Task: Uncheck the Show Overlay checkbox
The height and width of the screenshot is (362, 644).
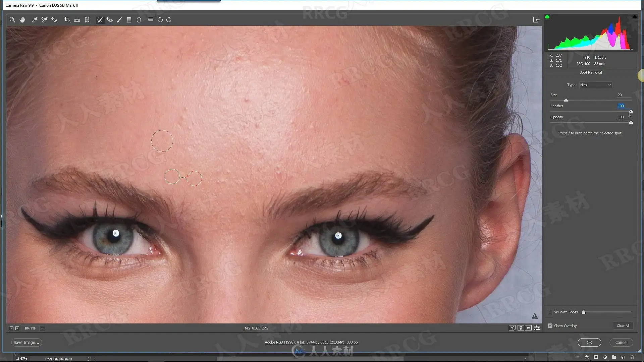Action: 550,326
